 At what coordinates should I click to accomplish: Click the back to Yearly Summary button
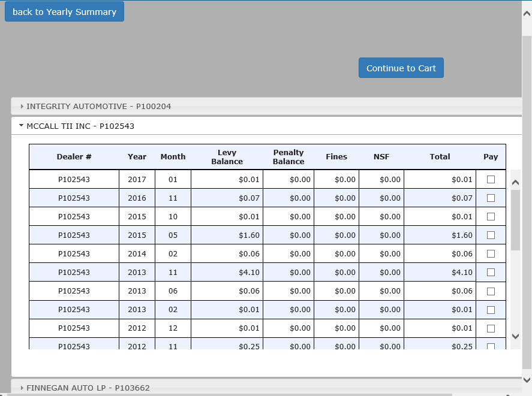(64, 12)
